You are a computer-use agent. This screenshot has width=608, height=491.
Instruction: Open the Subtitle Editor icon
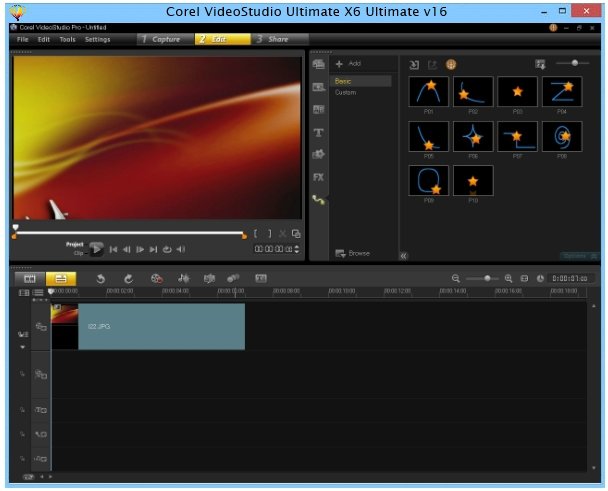261,278
